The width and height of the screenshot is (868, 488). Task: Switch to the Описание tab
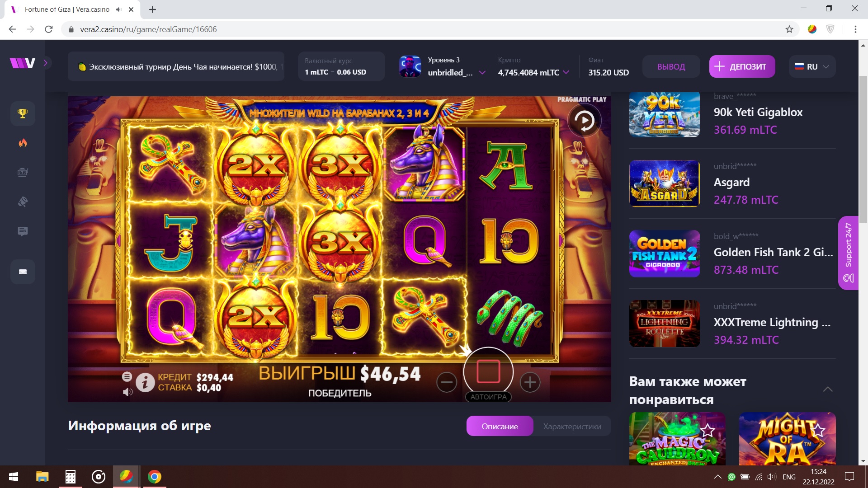point(500,426)
